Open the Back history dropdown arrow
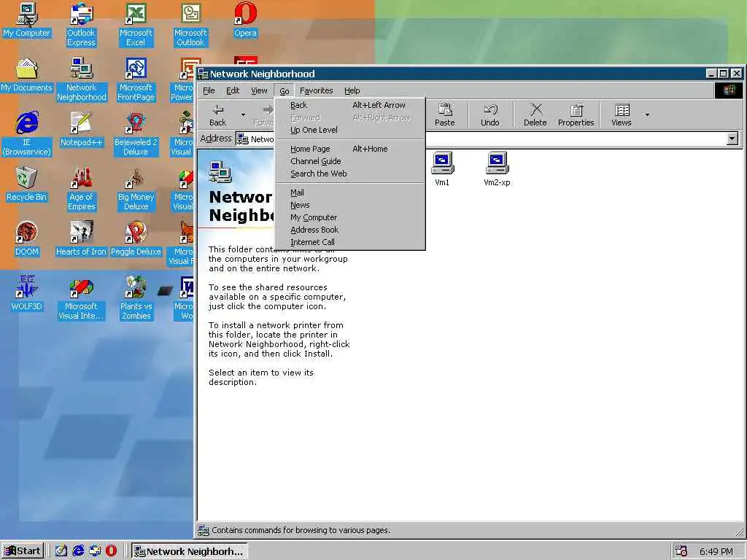This screenshot has width=747, height=560. pyautogui.click(x=243, y=114)
